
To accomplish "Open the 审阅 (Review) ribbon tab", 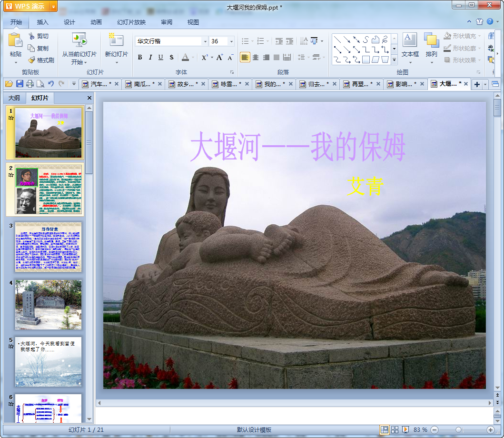I will tap(166, 22).
